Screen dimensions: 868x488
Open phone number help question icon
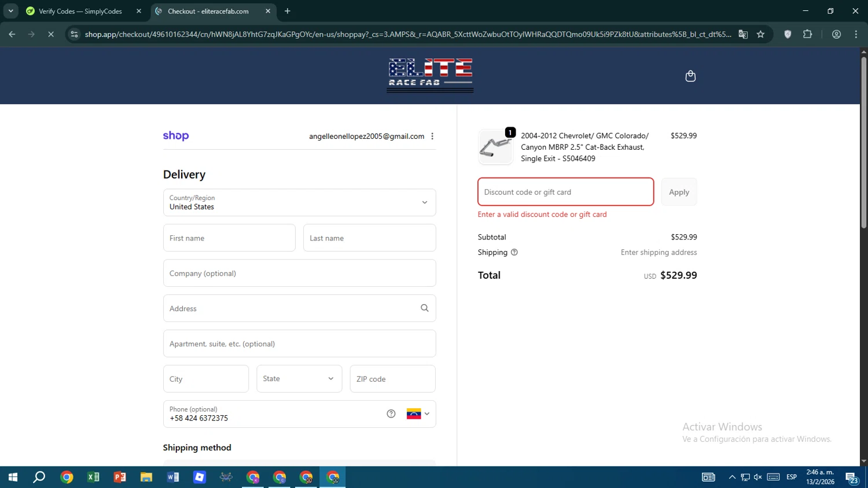pyautogui.click(x=391, y=414)
